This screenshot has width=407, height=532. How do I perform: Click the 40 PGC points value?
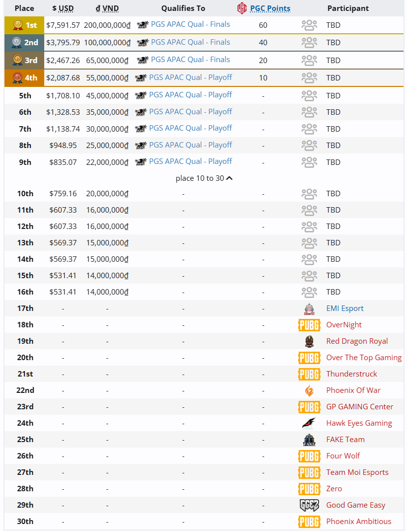click(x=263, y=43)
